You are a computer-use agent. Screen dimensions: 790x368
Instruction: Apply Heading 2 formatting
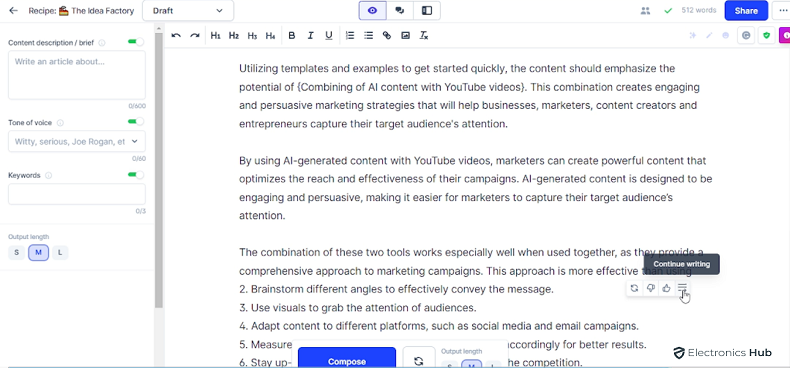point(234,36)
